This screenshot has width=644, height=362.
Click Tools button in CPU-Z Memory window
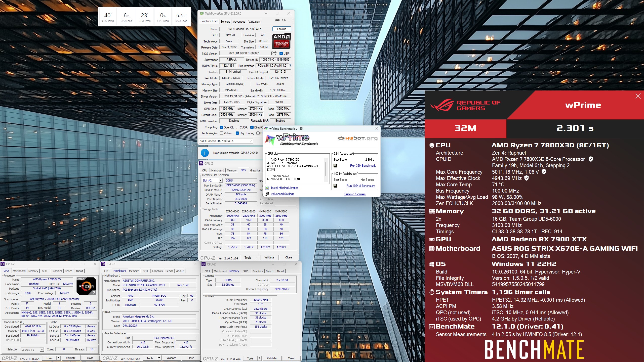point(250,358)
